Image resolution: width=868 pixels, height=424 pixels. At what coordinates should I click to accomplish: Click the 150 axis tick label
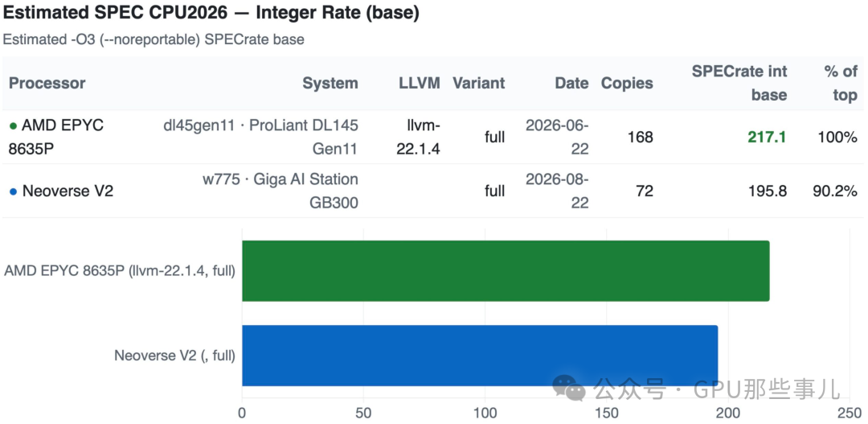(607, 413)
